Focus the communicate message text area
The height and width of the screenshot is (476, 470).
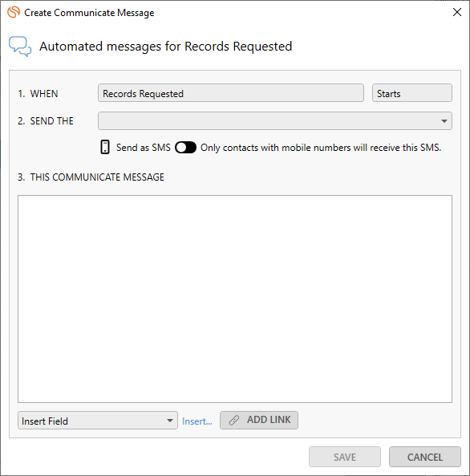tap(235, 299)
